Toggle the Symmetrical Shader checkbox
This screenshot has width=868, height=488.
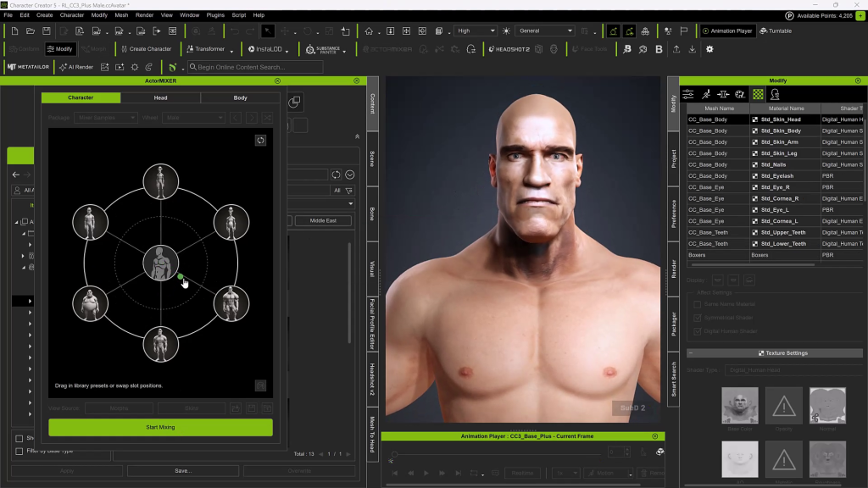tap(698, 318)
